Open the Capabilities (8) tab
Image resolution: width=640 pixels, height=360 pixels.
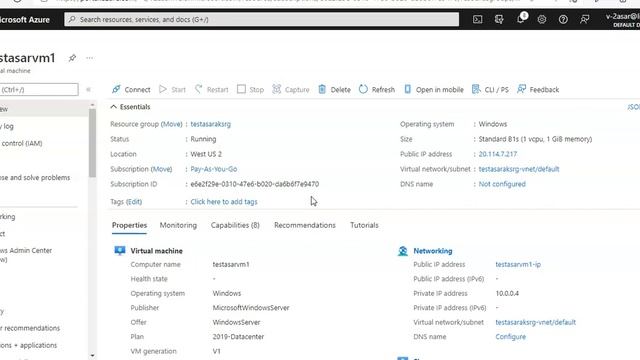point(235,225)
